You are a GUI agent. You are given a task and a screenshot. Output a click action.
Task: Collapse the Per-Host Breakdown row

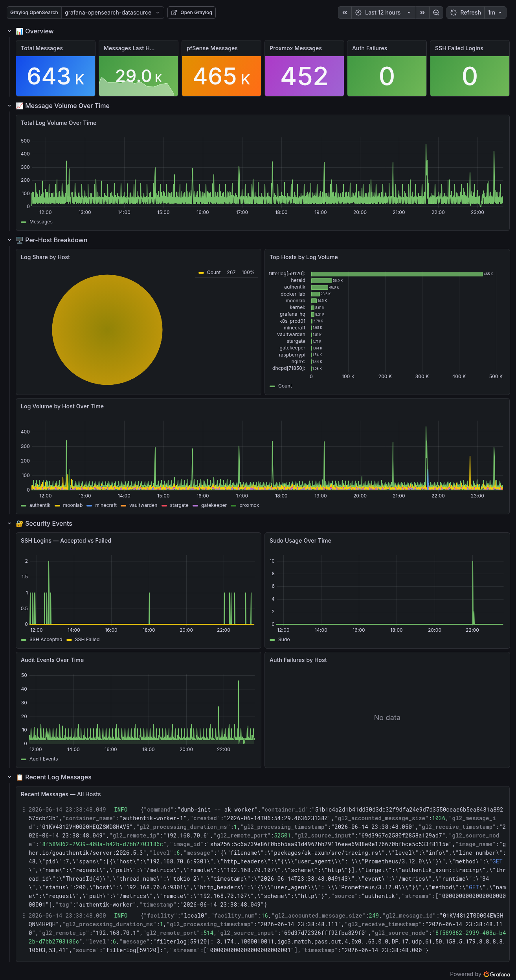tap(9, 240)
